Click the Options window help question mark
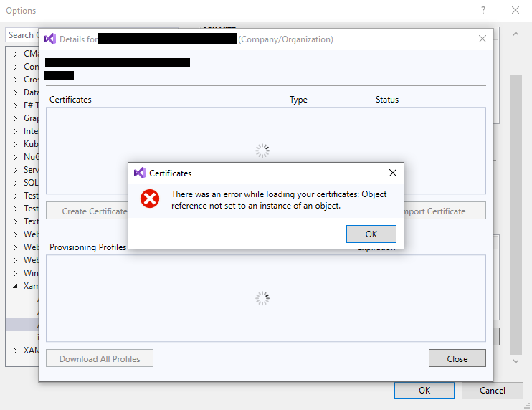532x410 pixels. tap(482, 10)
